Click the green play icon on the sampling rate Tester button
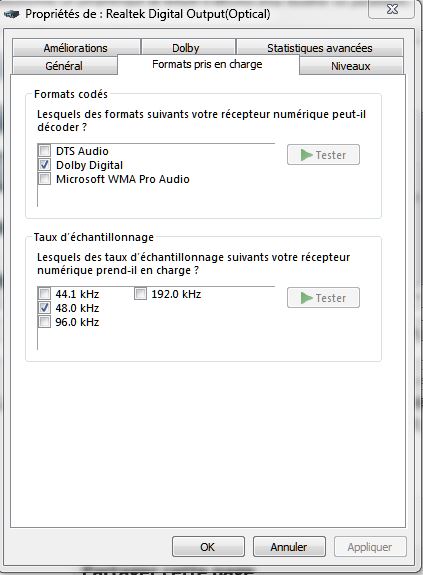The width and height of the screenshot is (423, 575). (x=306, y=298)
